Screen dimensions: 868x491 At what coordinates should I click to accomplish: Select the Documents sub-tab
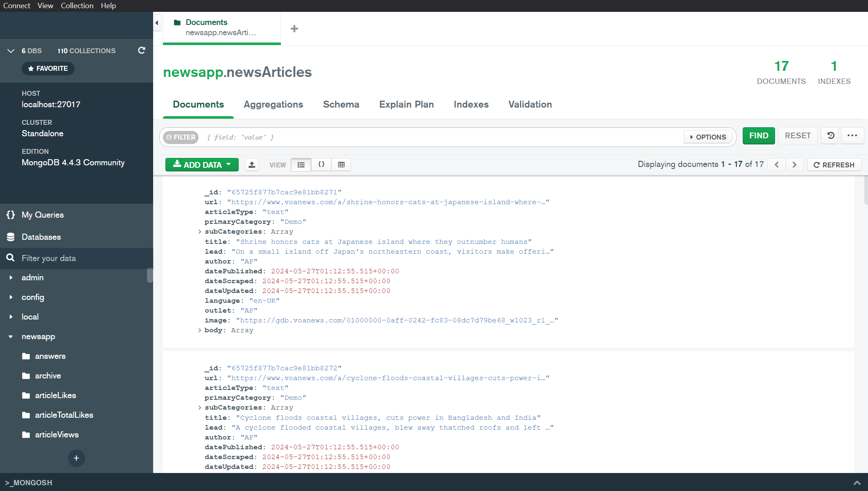[x=198, y=104]
